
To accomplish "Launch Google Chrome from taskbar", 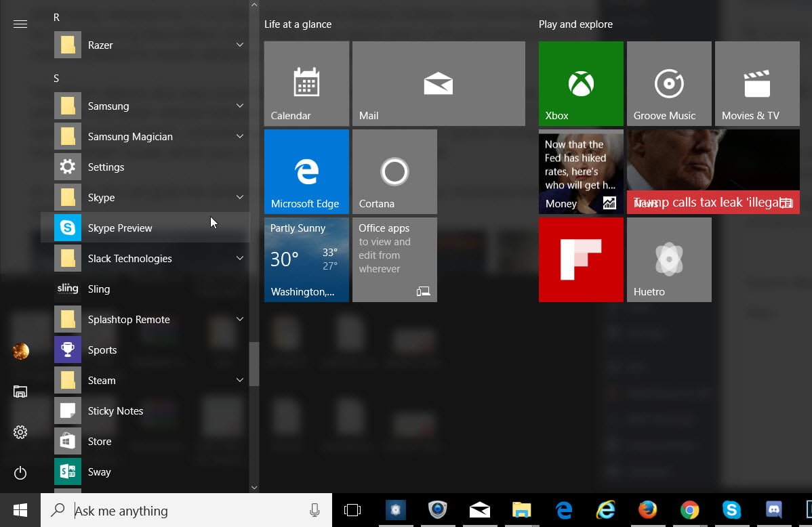I will (x=690, y=511).
